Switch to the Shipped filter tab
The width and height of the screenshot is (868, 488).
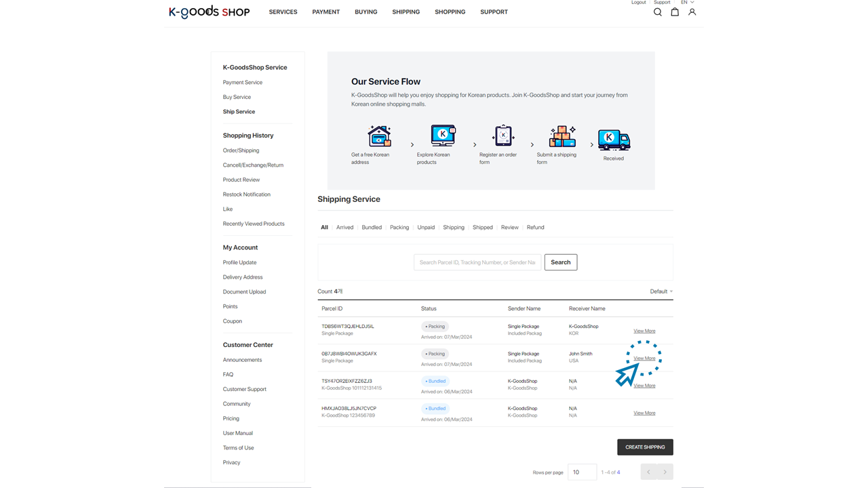[482, 228]
